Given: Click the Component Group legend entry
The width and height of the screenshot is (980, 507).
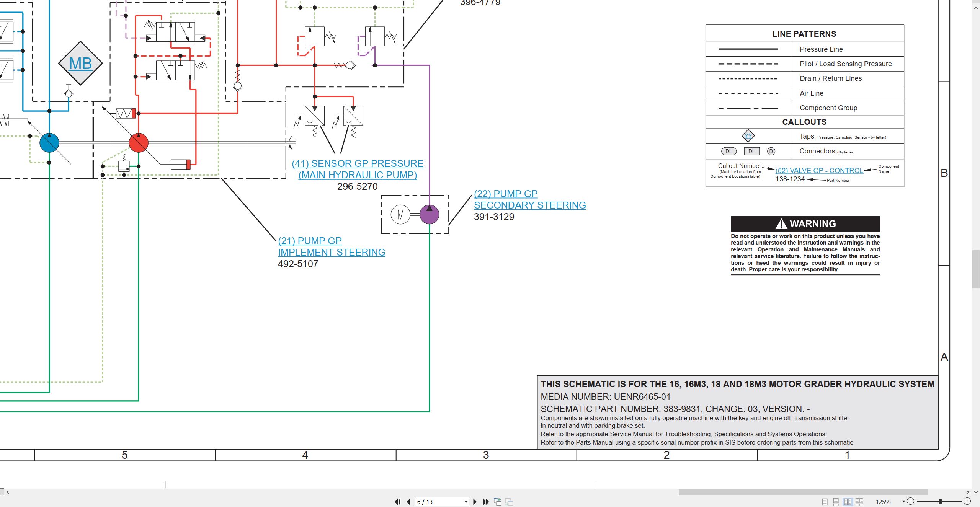Looking at the screenshot, I should tap(828, 108).
